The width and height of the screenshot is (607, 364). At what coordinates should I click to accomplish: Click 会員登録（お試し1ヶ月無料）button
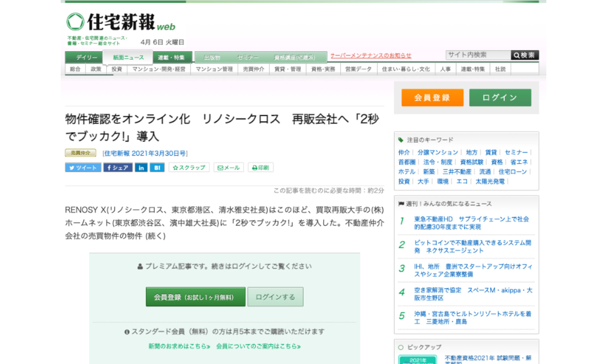(x=195, y=297)
